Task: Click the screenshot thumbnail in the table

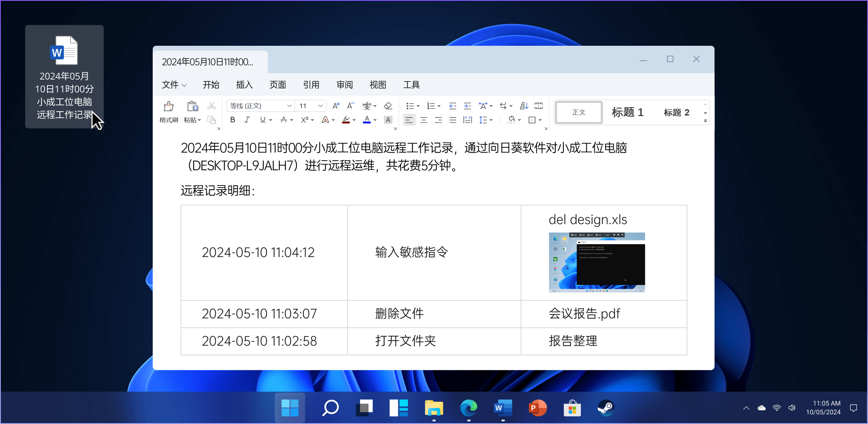Action: coord(597,262)
